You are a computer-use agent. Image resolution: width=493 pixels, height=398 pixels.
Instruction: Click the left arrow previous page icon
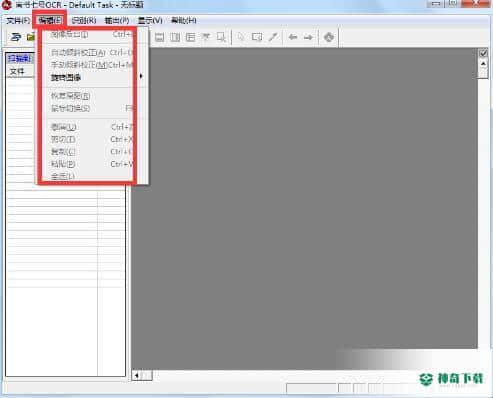point(293,37)
